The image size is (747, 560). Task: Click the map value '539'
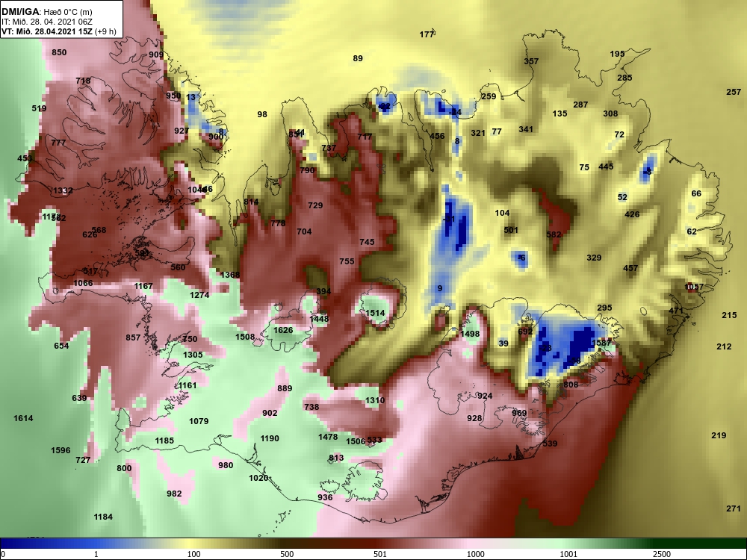(550, 444)
